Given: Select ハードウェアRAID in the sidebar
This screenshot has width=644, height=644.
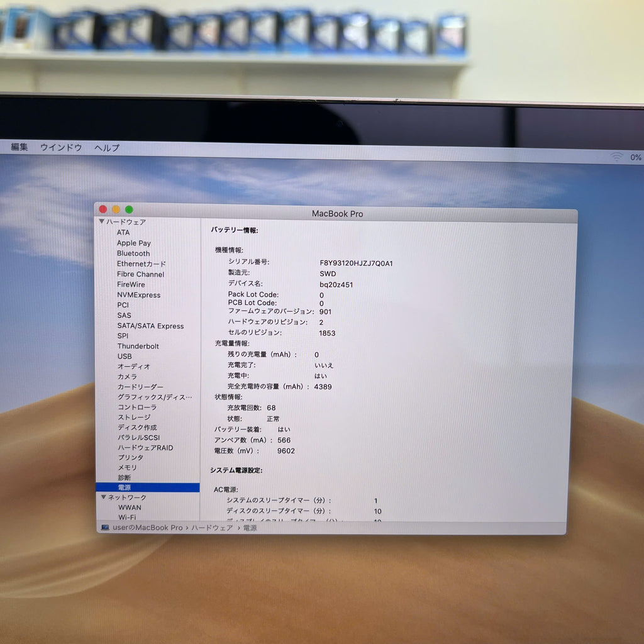Looking at the screenshot, I should [x=145, y=447].
